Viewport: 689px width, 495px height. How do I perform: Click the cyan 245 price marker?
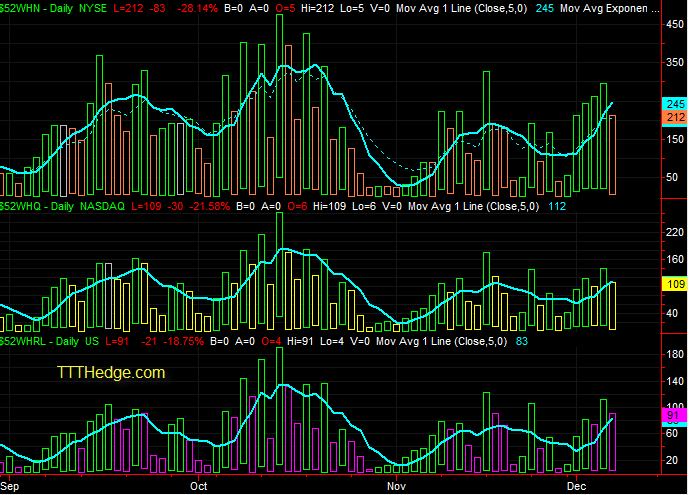[674, 104]
